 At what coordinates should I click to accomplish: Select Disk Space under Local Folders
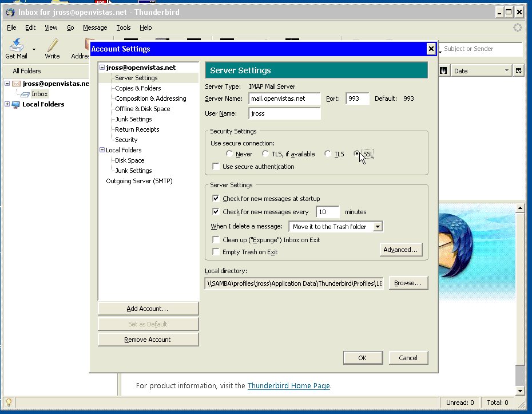coord(130,160)
